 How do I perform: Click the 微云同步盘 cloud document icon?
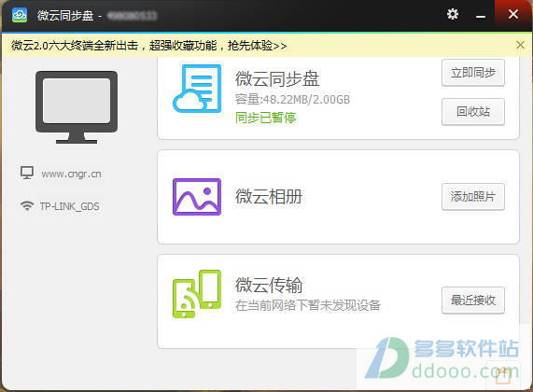click(197, 89)
